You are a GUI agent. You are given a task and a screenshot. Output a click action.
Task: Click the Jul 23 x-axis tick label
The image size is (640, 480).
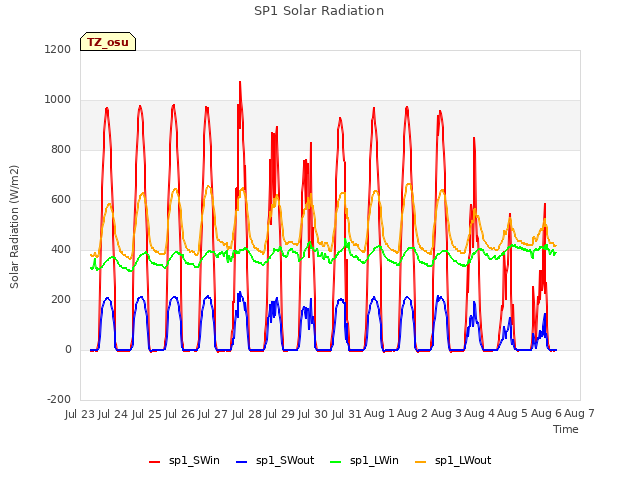(x=80, y=414)
